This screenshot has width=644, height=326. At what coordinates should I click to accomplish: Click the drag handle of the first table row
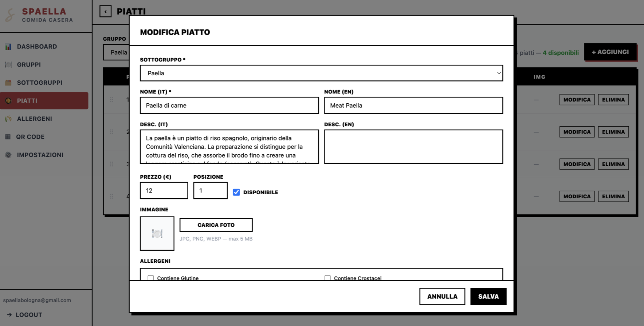point(112,100)
